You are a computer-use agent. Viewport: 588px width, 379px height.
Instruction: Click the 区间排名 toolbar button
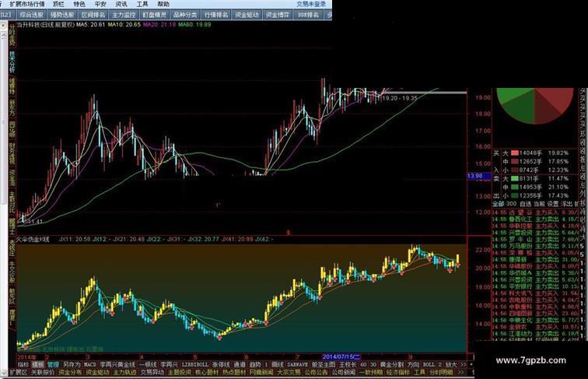pyautogui.click(x=93, y=15)
